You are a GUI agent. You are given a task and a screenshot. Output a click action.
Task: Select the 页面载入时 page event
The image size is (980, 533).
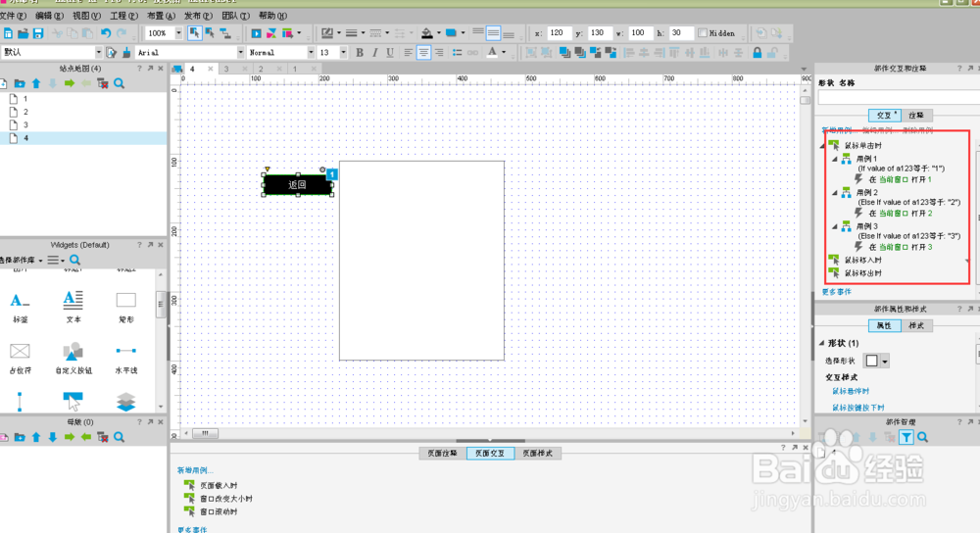219,485
